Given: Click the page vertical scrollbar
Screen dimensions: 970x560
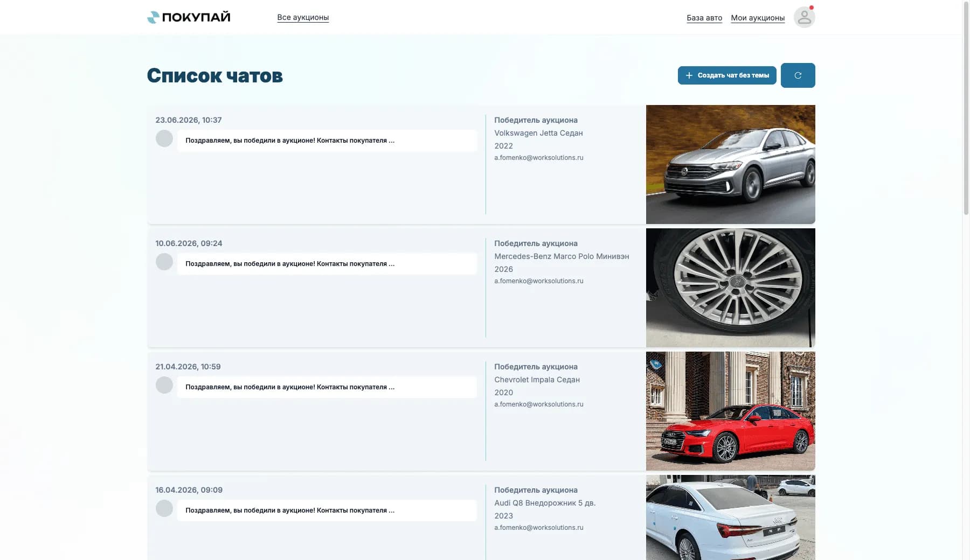Looking at the screenshot, I should [966, 108].
